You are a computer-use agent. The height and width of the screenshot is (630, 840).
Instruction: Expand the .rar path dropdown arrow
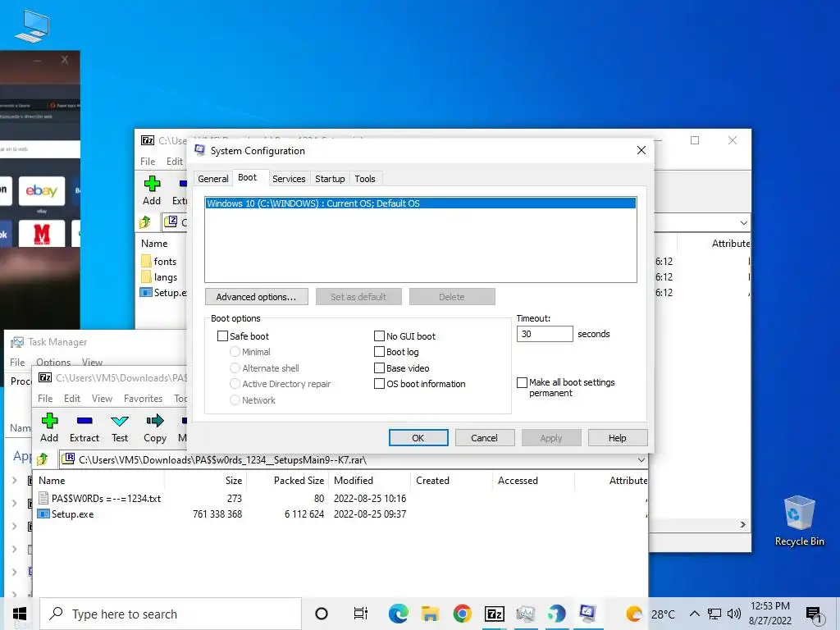click(641, 459)
